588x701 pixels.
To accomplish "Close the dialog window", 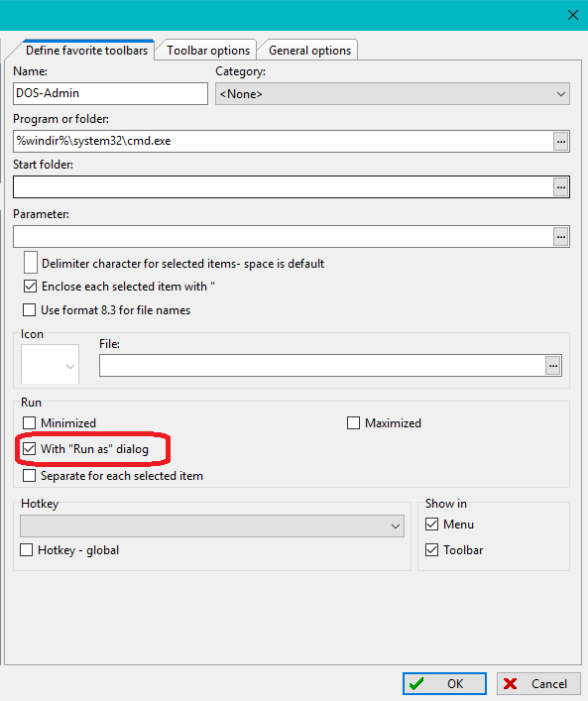I will 573,15.
